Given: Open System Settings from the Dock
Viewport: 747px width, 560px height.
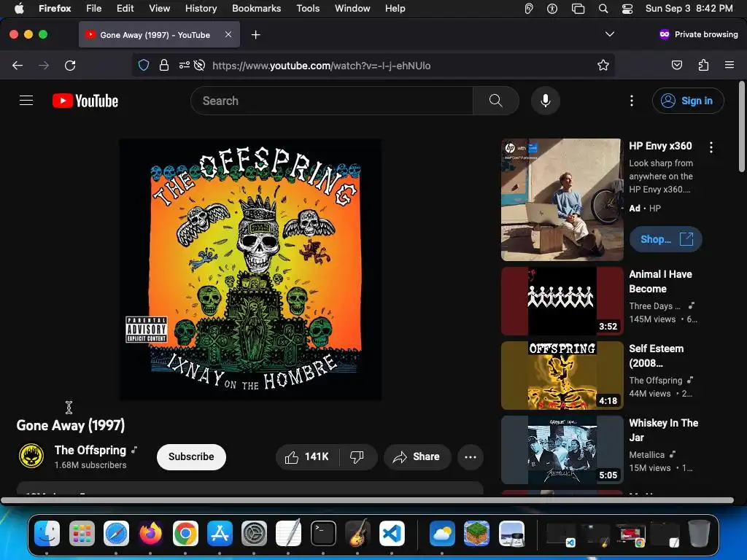Looking at the screenshot, I should pyautogui.click(x=254, y=533).
